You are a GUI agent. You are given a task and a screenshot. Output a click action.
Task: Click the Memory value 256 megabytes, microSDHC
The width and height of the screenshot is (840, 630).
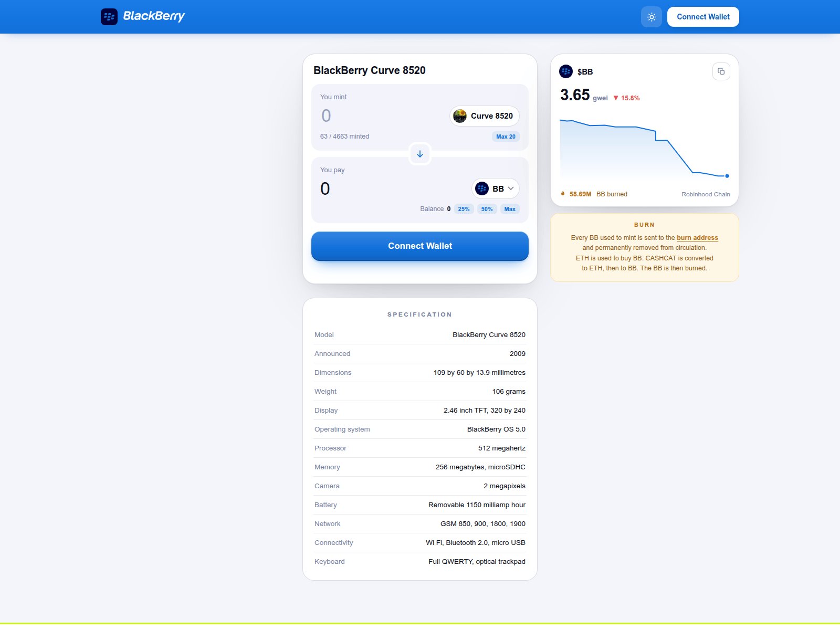point(480,467)
